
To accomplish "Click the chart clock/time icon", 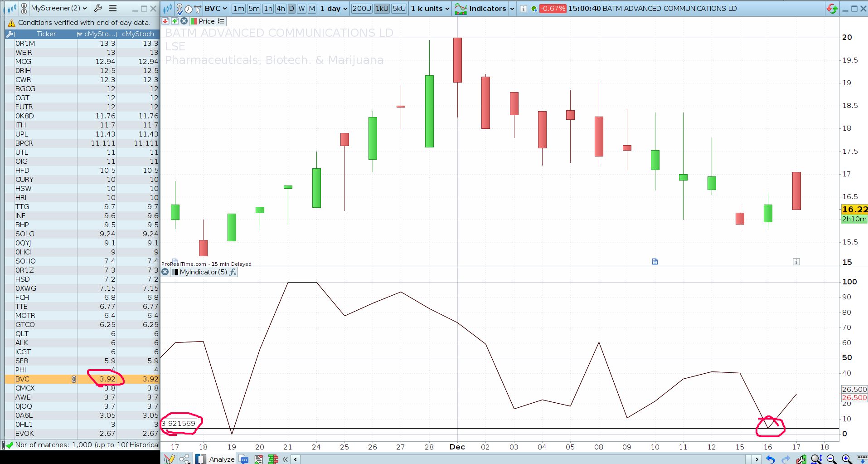I will click(x=189, y=9).
